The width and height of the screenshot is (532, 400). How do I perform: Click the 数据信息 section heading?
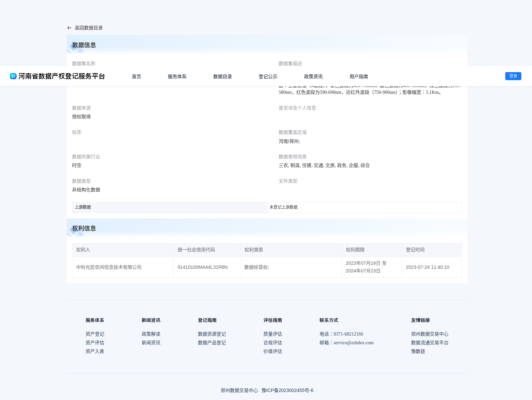pos(84,45)
